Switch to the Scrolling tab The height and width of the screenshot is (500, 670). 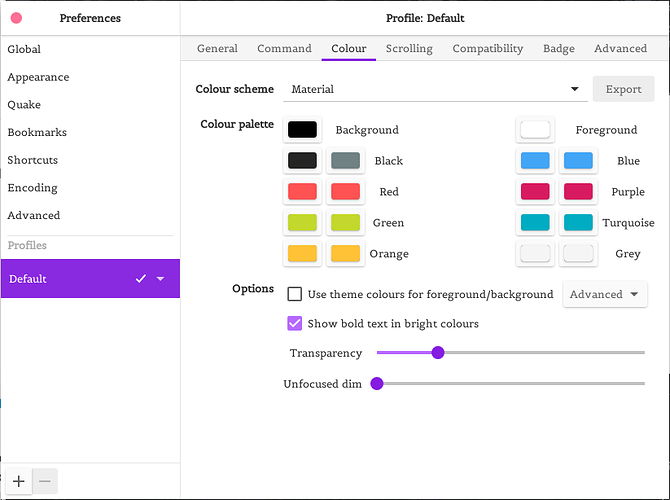pyautogui.click(x=409, y=48)
